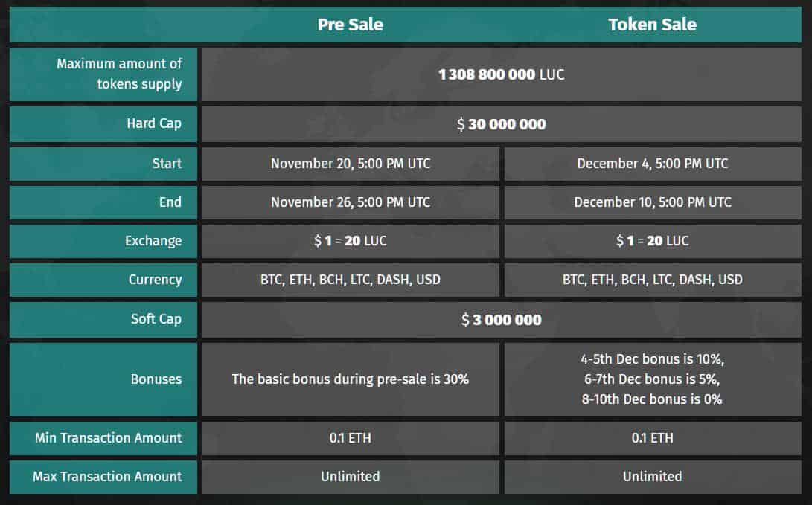Click the 4-5th Dec bonus is 10% text
The height and width of the screenshot is (505, 812).
653,359
